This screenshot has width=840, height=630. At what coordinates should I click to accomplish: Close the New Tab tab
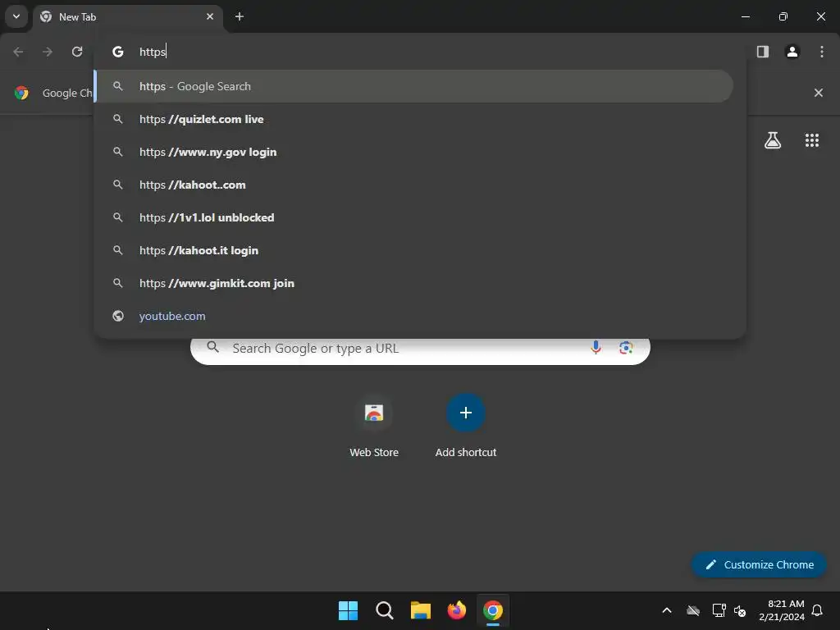pyautogui.click(x=210, y=16)
